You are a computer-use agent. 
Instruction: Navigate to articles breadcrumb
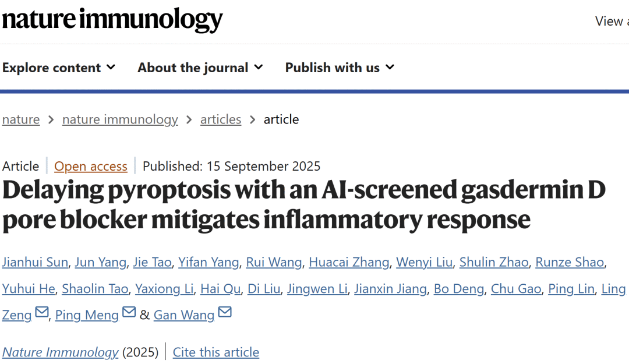tap(221, 119)
